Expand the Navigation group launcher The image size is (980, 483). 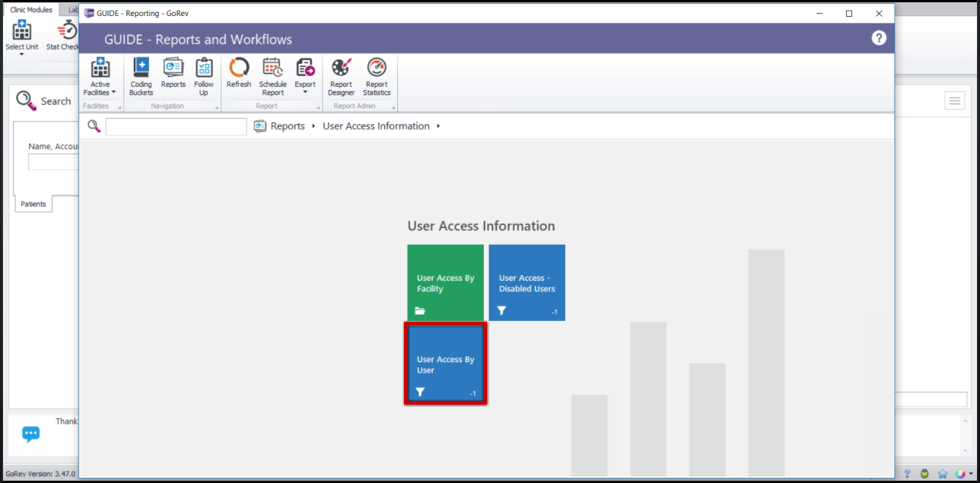pyautogui.click(x=217, y=107)
